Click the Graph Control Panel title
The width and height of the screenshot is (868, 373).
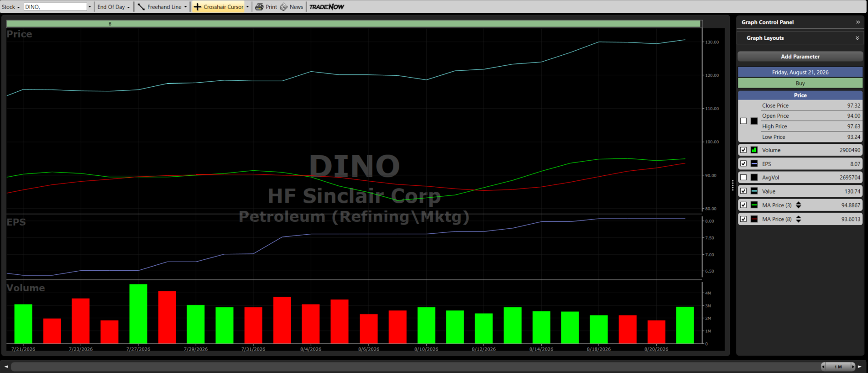(x=768, y=22)
